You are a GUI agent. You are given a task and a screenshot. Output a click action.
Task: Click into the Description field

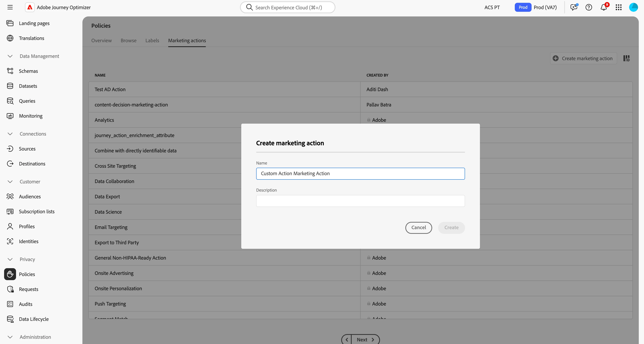point(360,201)
